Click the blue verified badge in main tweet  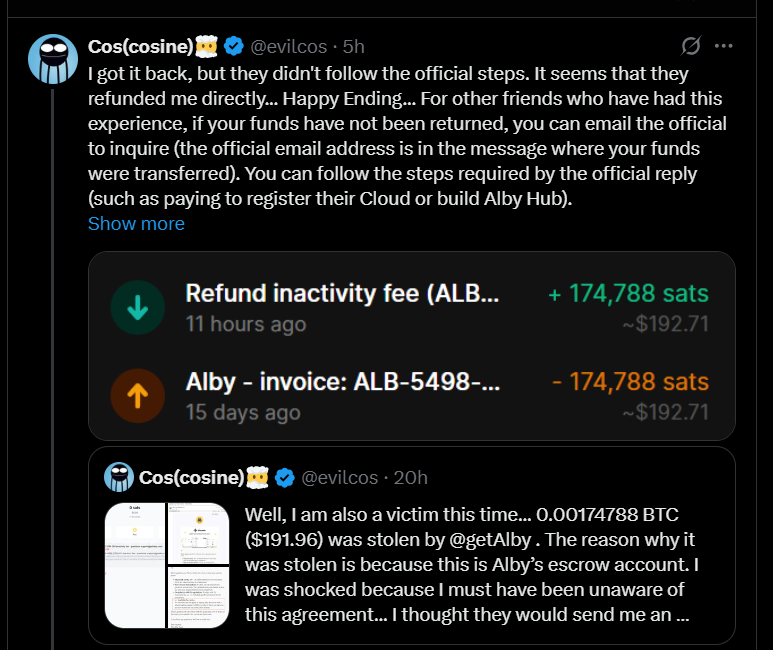tap(234, 46)
